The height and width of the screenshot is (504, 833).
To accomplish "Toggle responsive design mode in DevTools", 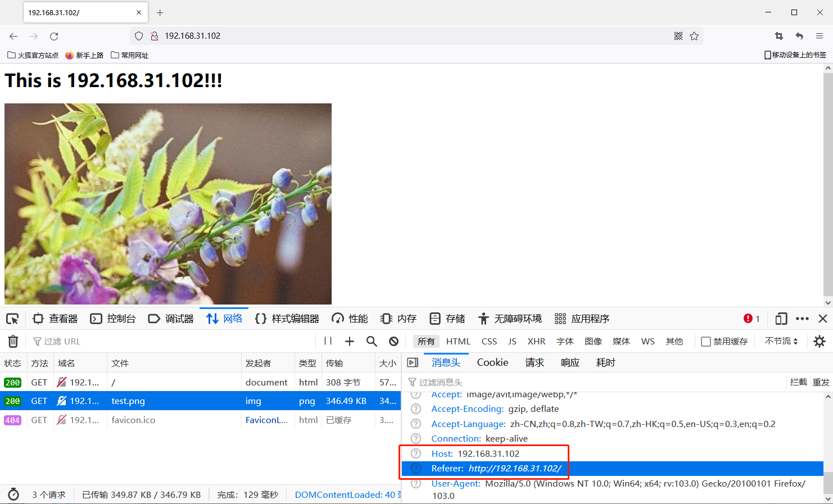I will pos(781,319).
